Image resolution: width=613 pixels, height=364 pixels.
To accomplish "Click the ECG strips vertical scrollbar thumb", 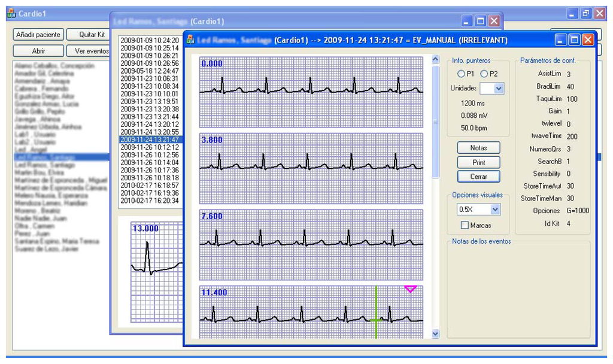I will click(435, 120).
